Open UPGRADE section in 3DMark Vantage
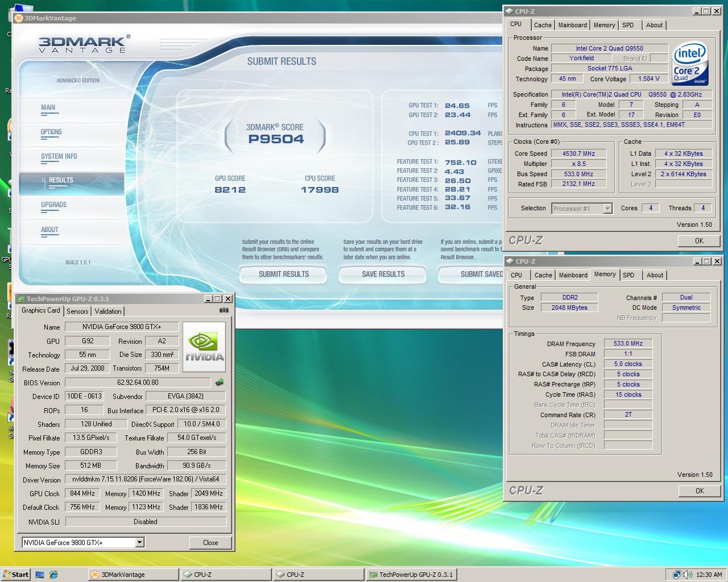The height and width of the screenshot is (582, 728). tap(72, 207)
